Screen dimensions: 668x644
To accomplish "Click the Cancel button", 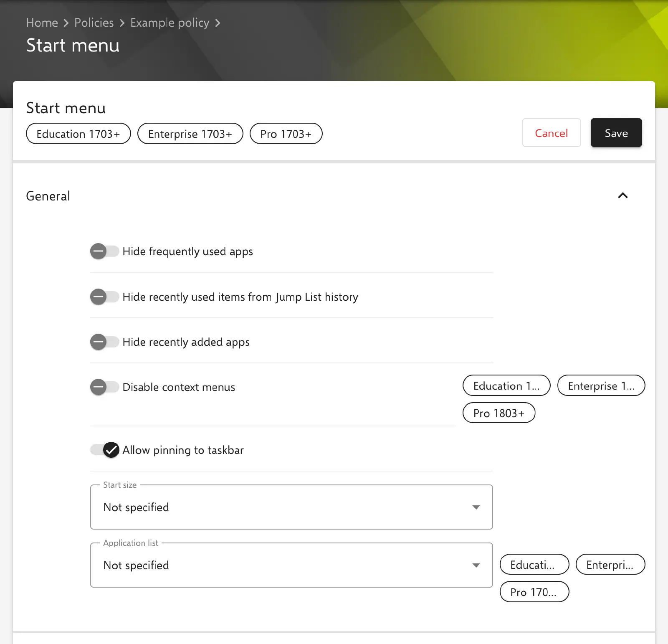I will (x=552, y=133).
